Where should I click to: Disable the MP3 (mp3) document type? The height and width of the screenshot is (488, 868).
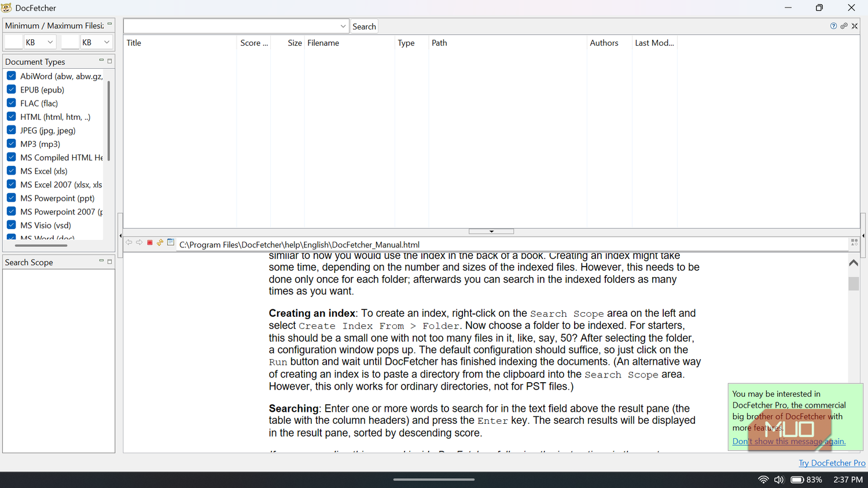click(11, 143)
